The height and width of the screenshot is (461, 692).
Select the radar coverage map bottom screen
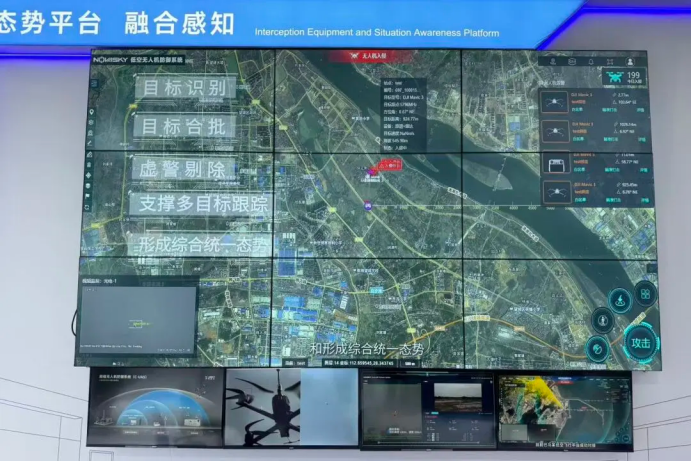click(x=566, y=412)
